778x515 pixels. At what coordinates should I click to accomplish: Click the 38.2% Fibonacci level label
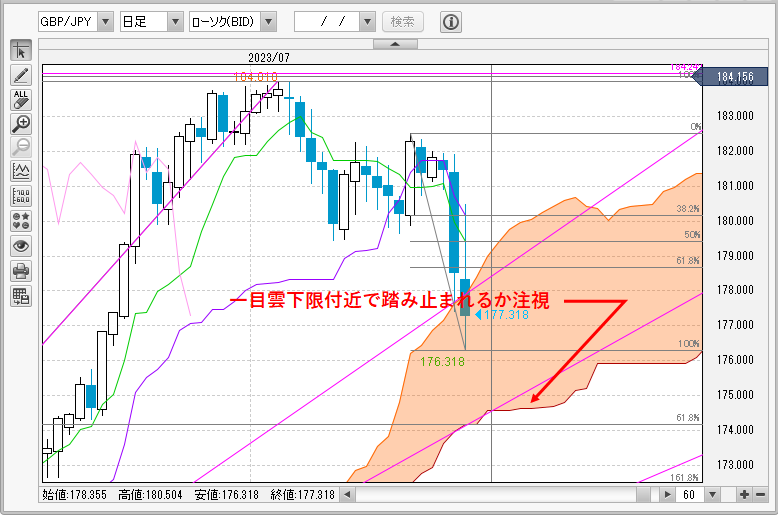pyautogui.click(x=688, y=208)
